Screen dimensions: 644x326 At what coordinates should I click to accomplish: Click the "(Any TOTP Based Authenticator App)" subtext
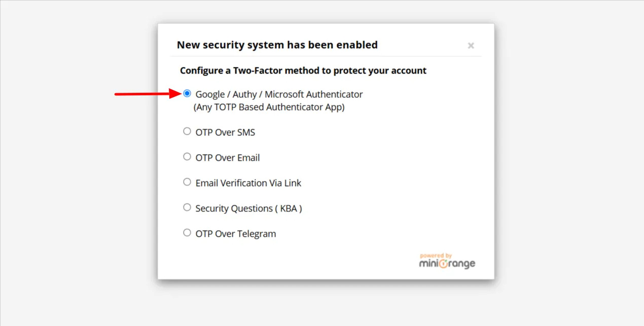point(269,107)
